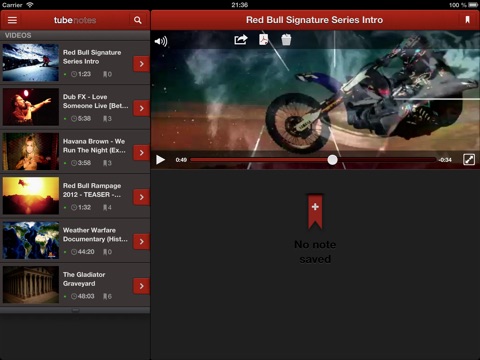Select Red Bull Signature Series snowboard thumbnail
Image resolution: width=480 pixels, height=360 pixels.
pyautogui.click(x=31, y=63)
